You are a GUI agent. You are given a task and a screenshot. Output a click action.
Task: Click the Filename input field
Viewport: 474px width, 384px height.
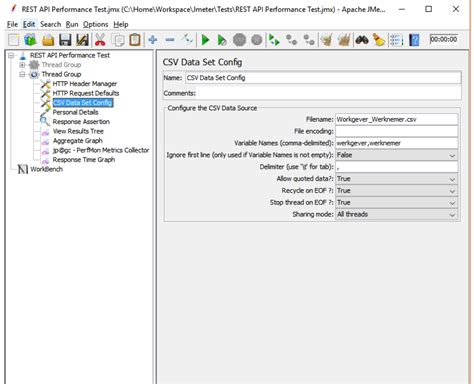click(x=397, y=119)
